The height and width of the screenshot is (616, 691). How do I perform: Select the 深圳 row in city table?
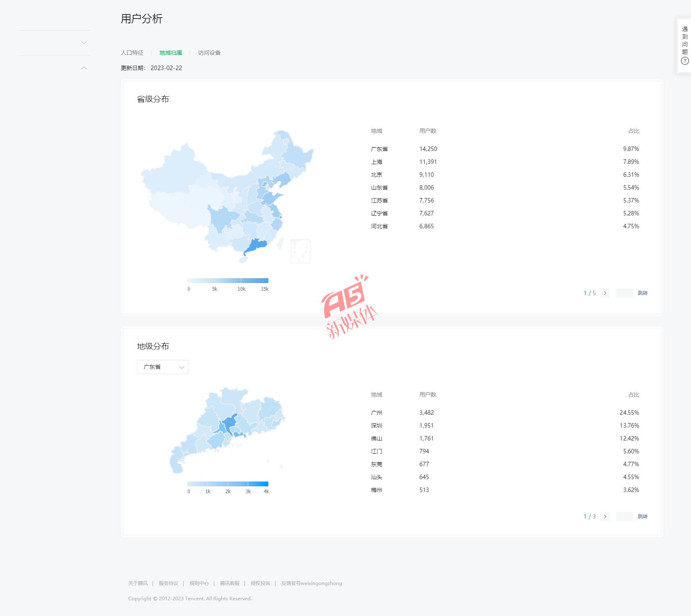tap(505, 426)
